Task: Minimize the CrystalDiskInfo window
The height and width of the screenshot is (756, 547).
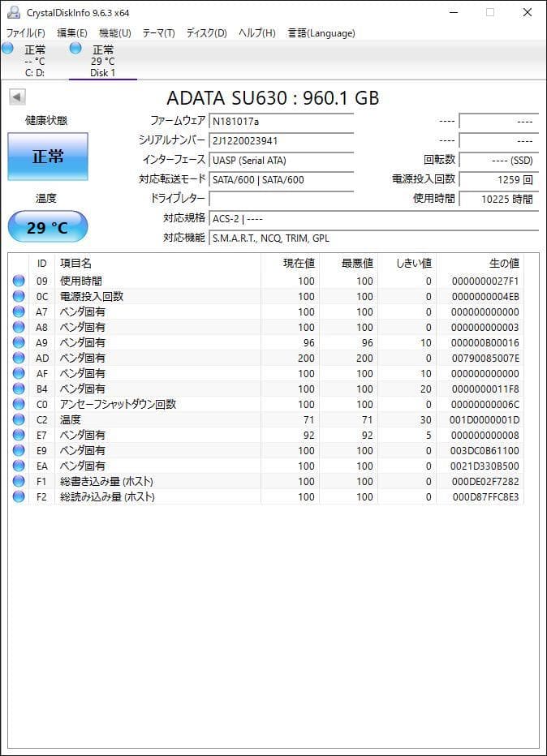Action: [454, 12]
